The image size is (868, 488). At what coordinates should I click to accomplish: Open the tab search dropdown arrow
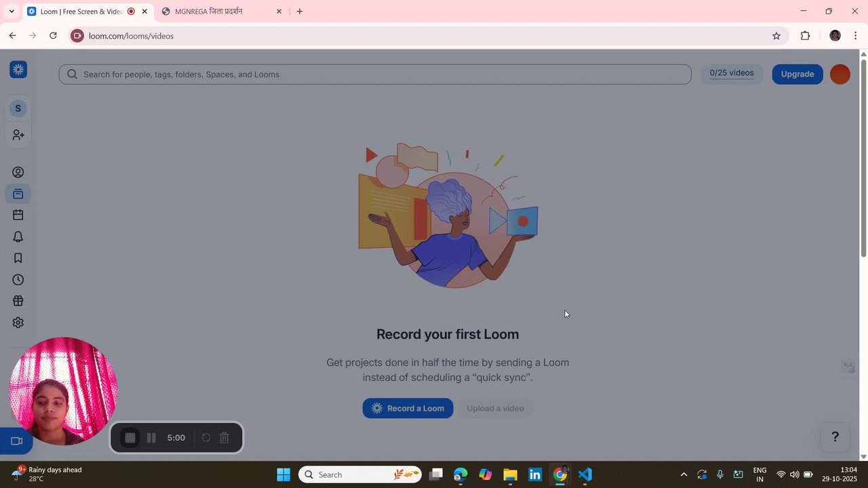click(x=12, y=12)
